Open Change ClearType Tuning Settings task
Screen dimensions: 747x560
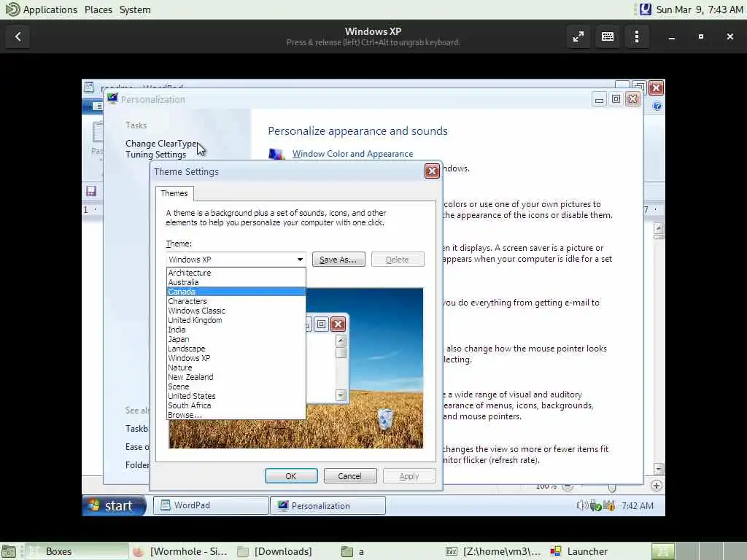pos(161,149)
